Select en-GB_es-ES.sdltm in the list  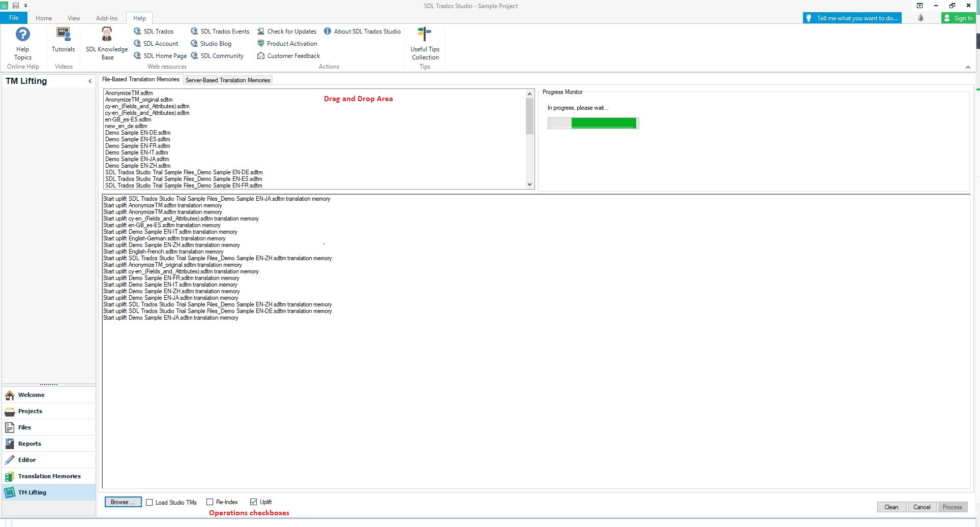tap(128, 119)
